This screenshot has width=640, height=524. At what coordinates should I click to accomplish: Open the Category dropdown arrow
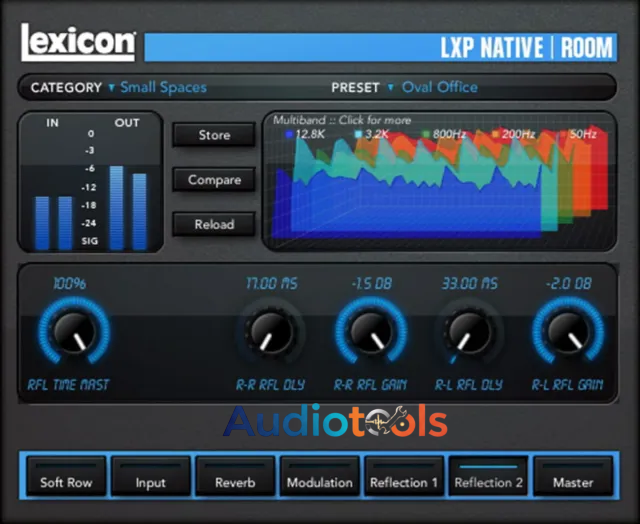tap(111, 87)
